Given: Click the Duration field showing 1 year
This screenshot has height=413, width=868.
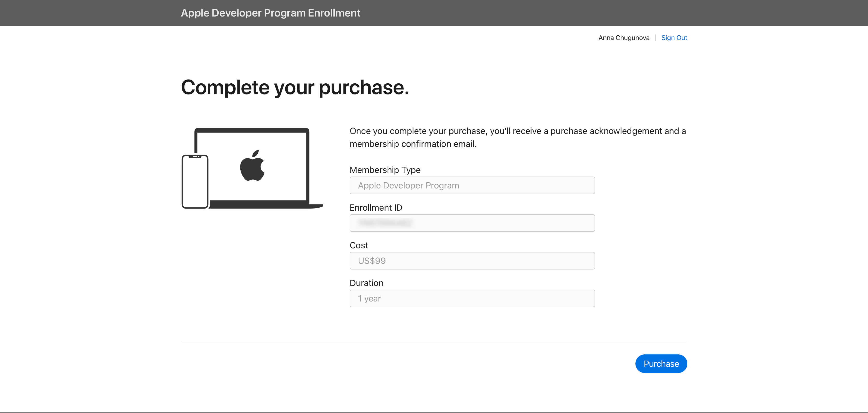Looking at the screenshot, I should 472,299.
